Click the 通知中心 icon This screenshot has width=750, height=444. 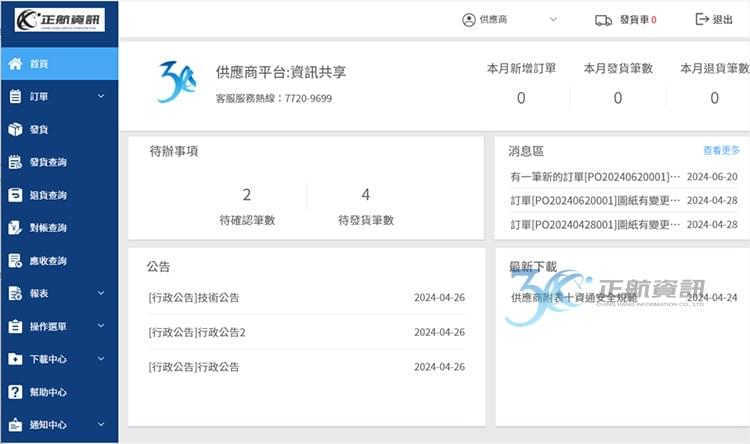tap(15, 424)
